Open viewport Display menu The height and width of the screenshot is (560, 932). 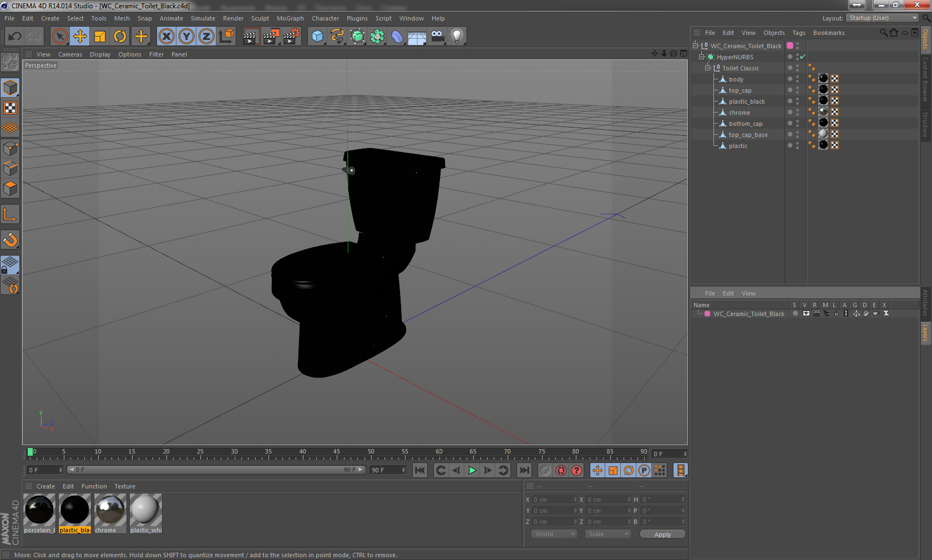click(100, 54)
